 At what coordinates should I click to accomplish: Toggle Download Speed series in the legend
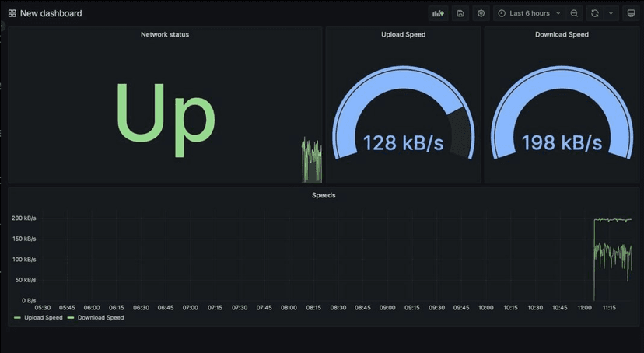pyautogui.click(x=99, y=317)
